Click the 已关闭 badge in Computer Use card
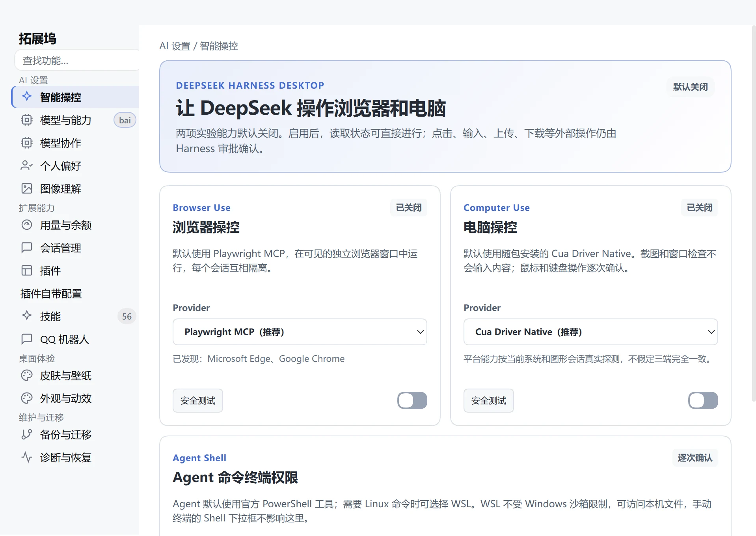Viewport: 756px width, 536px height. click(x=700, y=208)
